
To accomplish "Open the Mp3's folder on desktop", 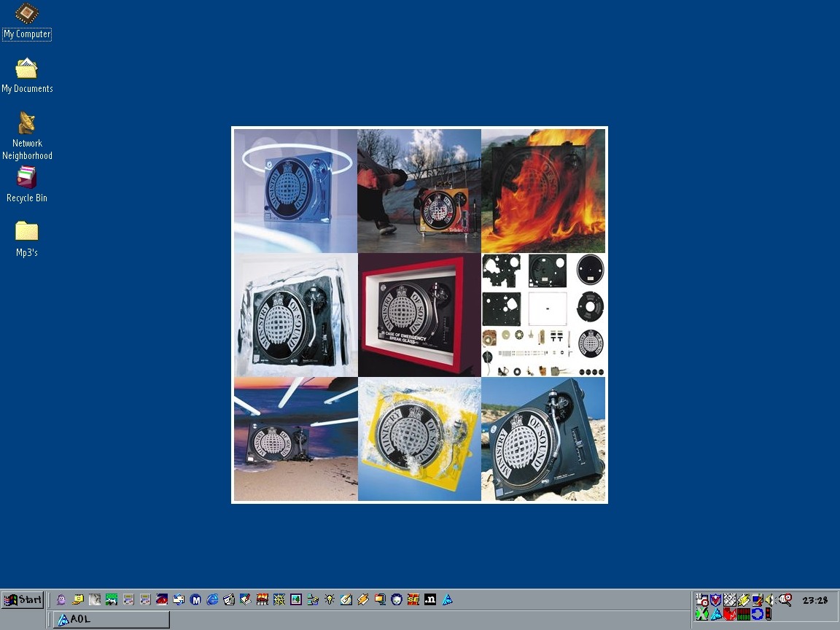I will [x=27, y=232].
